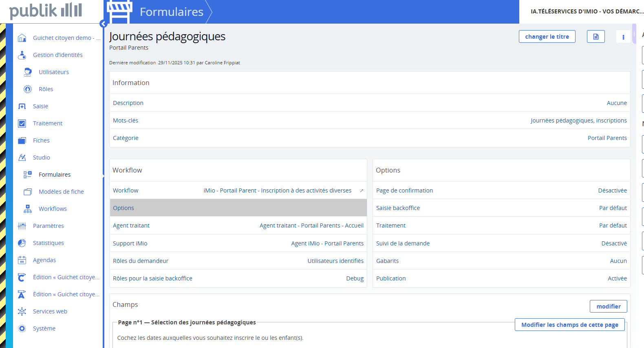
Task: Open the document icon button near title
Action: (x=595, y=37)
